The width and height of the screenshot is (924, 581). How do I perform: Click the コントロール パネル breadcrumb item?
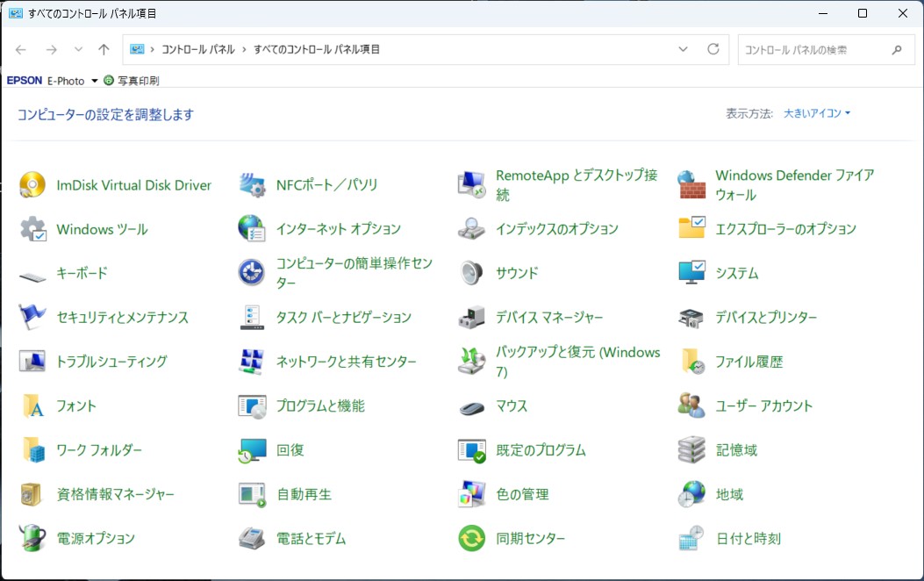197,50
